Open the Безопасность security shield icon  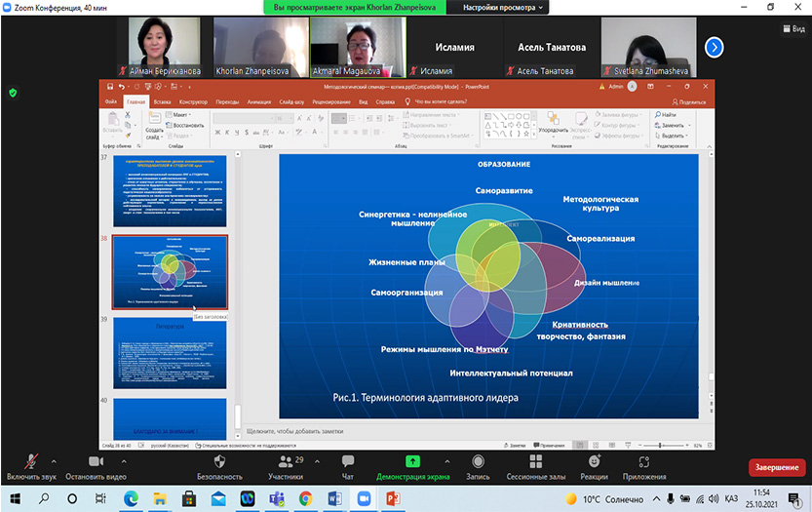coord(219,461)
